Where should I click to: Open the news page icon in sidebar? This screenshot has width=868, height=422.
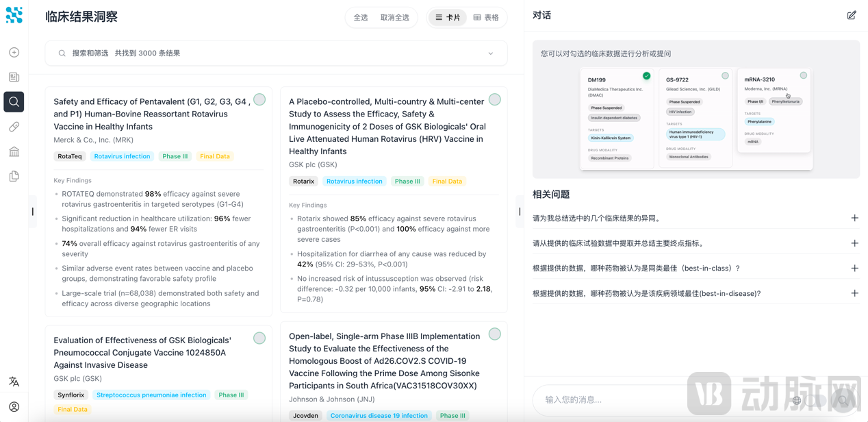tap(14, 77)
